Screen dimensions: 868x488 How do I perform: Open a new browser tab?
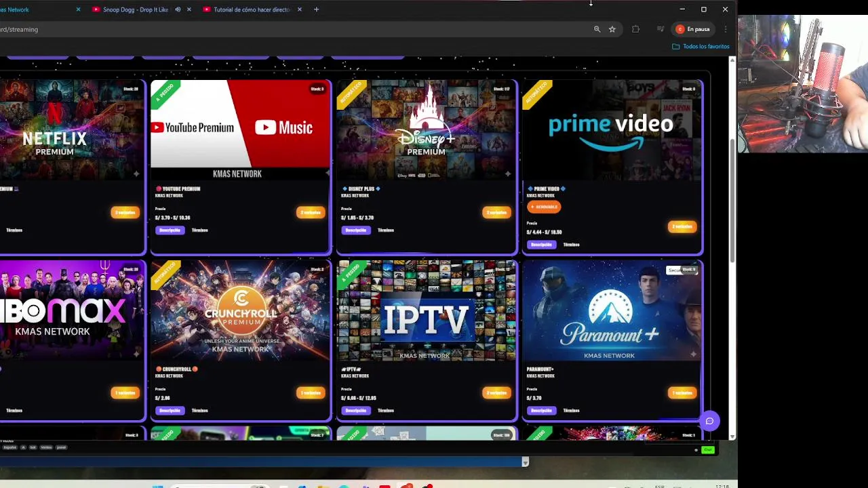[316, 9]
